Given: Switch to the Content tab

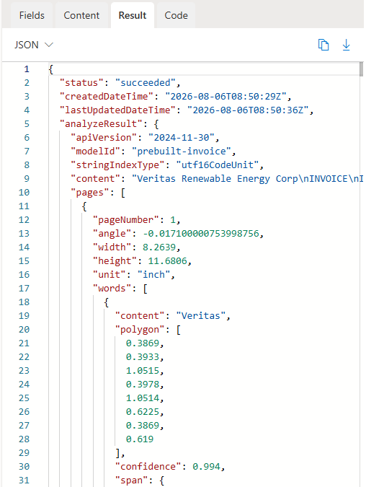Looking at the screenshot, I should click(81, 15).
